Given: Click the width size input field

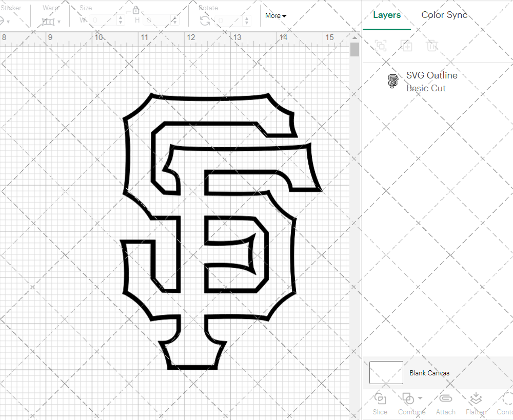Looking at the screenshot, I should click(x=103, y=21).
